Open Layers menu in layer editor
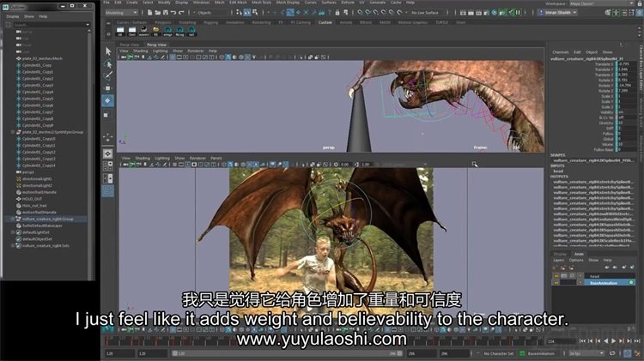Screen dimensions: 644x361 coord(559,260)
